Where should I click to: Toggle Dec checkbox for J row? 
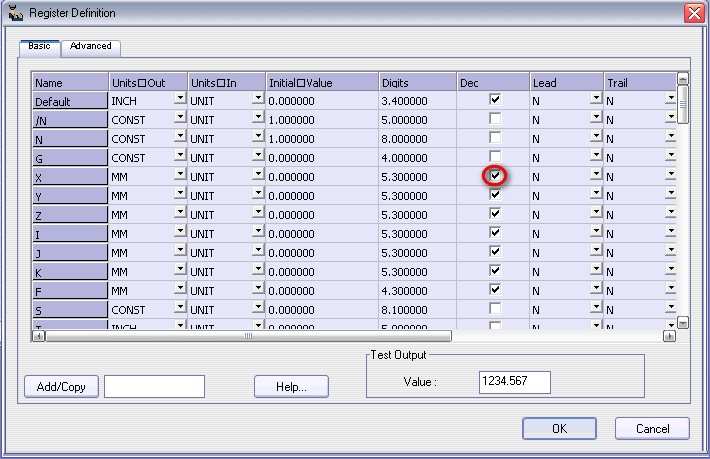[x=495, y=251]
